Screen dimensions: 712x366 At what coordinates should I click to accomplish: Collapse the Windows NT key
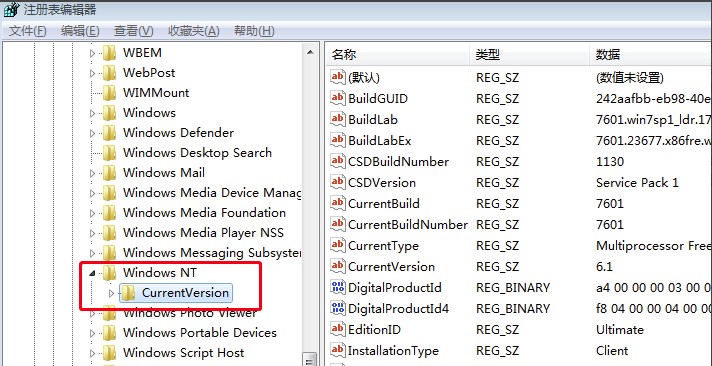(x=93, y=273)
